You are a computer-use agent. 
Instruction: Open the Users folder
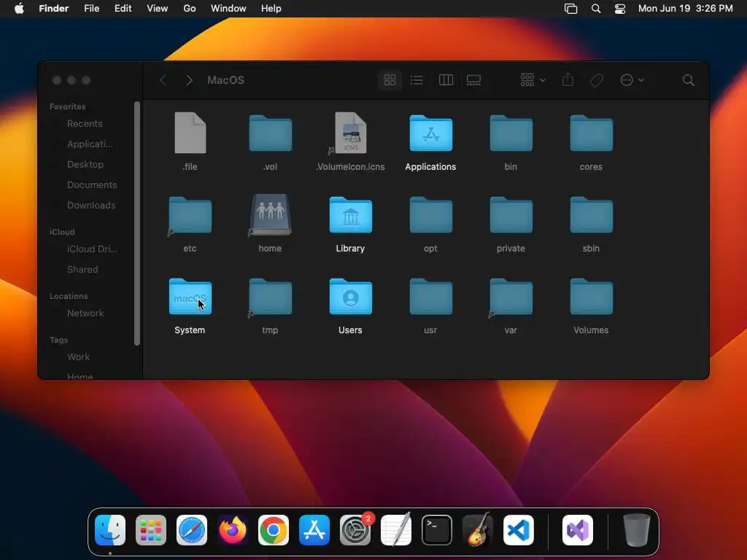[351, 297]
